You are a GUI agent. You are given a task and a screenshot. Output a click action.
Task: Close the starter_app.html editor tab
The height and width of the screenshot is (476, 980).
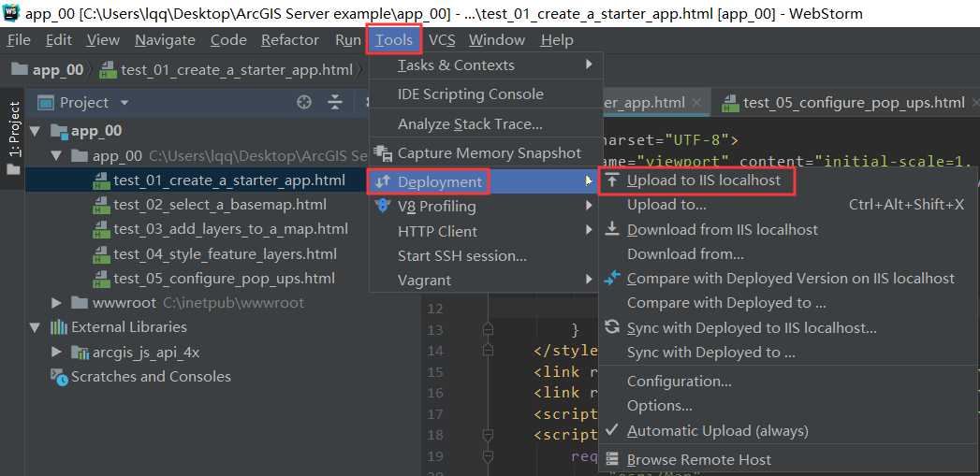point(697,103)
